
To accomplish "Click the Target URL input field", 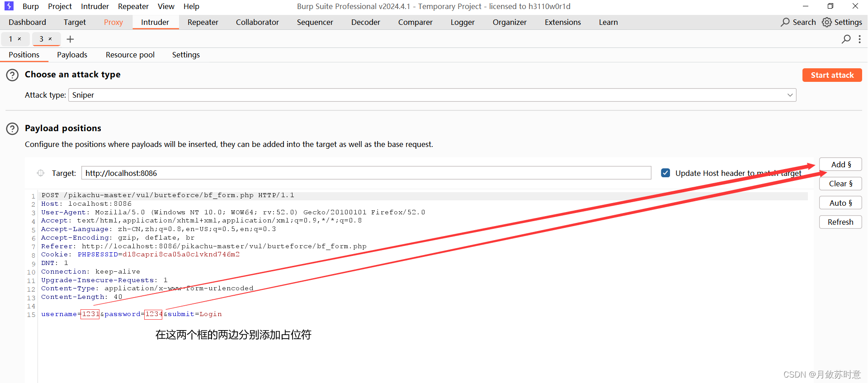I will (x=366, y=173).
